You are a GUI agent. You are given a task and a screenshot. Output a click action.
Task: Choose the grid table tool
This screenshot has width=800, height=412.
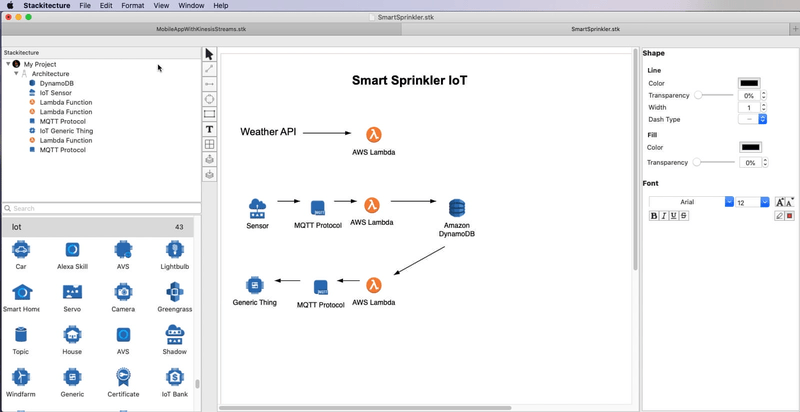[209, 144]
